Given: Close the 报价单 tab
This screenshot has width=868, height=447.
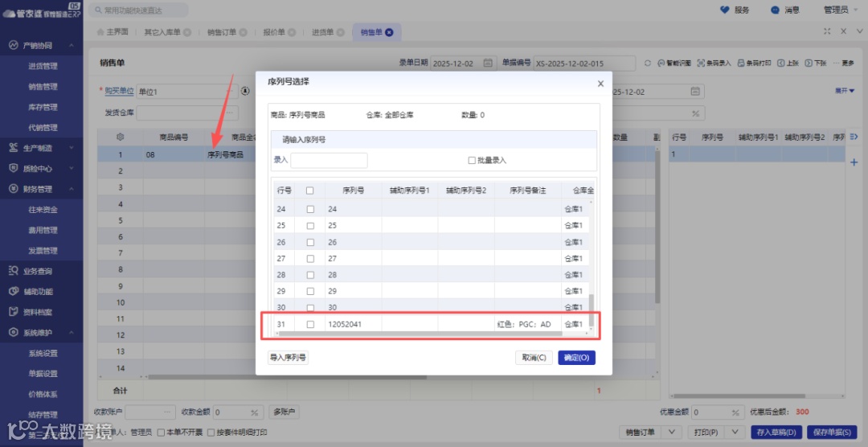Looking at the screenshot, I should click(x=292, y=32).
